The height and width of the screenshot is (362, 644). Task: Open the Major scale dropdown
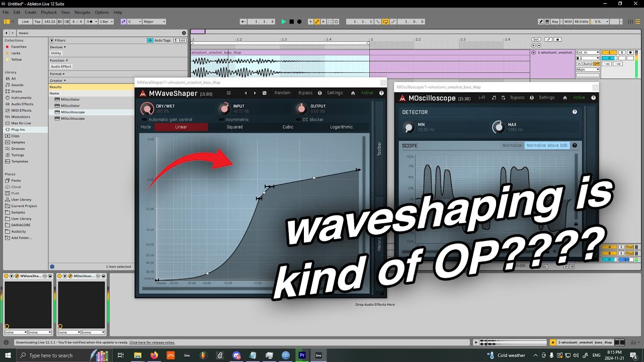pos(154,22)
